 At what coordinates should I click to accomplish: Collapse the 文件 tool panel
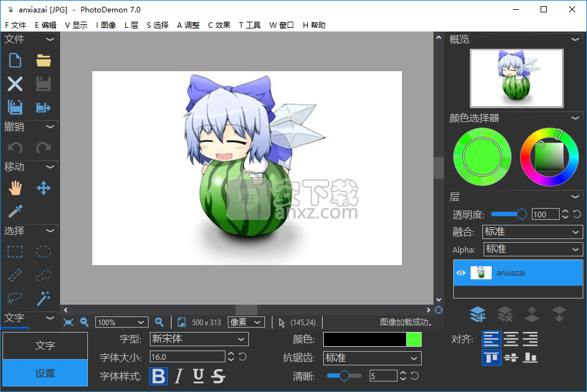coord(50,39)
